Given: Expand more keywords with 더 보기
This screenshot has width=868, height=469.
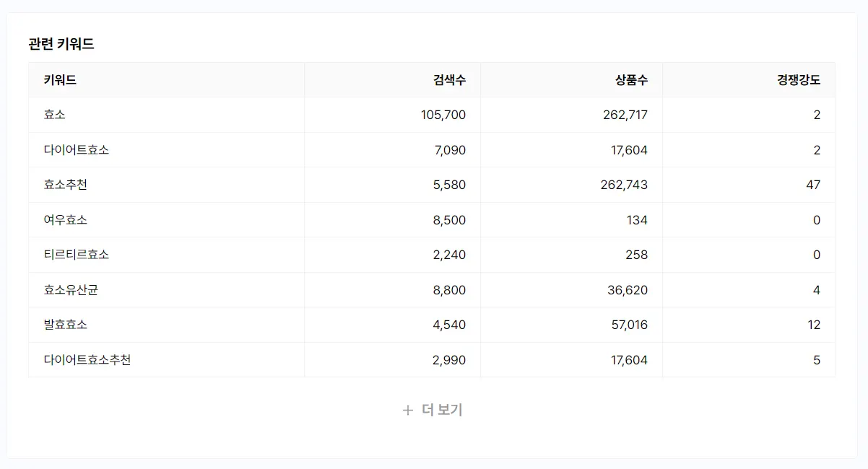Looking at the screenshot, I should (x=441, y=411).
